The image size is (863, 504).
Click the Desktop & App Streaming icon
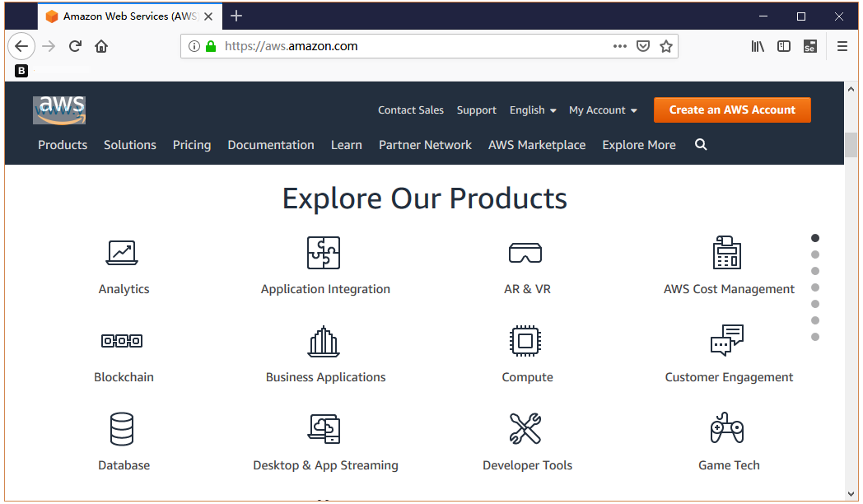tap(324, 429)
